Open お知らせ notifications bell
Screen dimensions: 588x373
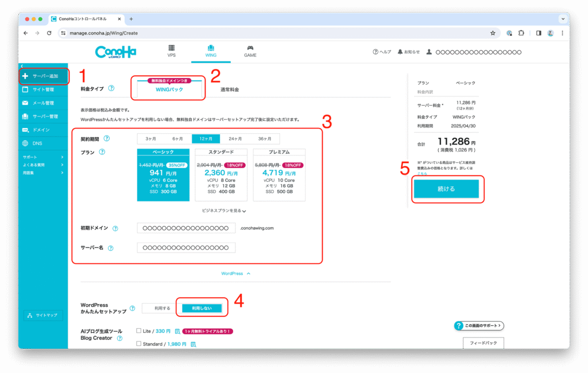click(409, 52)
